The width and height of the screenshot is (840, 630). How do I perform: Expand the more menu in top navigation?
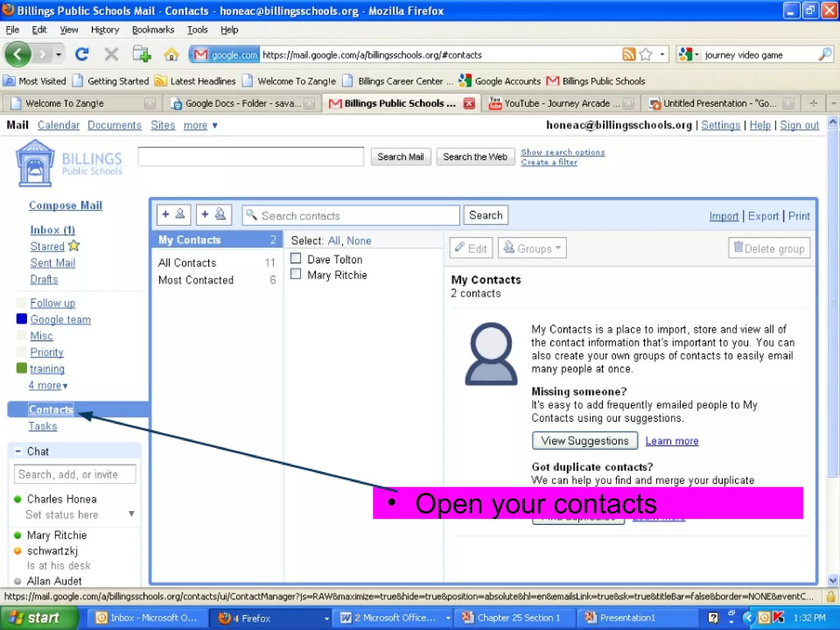coord(200,125)
